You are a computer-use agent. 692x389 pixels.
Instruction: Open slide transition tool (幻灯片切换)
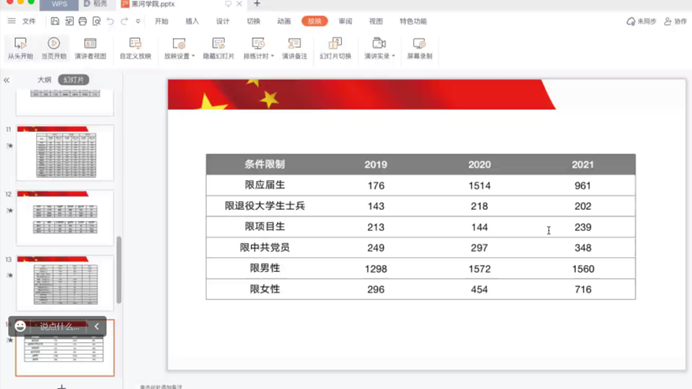[x=335, y=48]
